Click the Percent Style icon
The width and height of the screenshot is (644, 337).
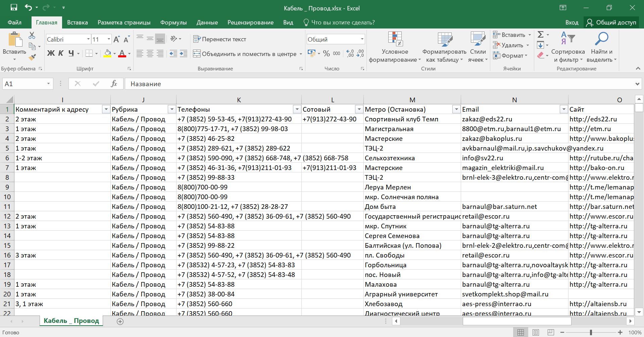326,53
